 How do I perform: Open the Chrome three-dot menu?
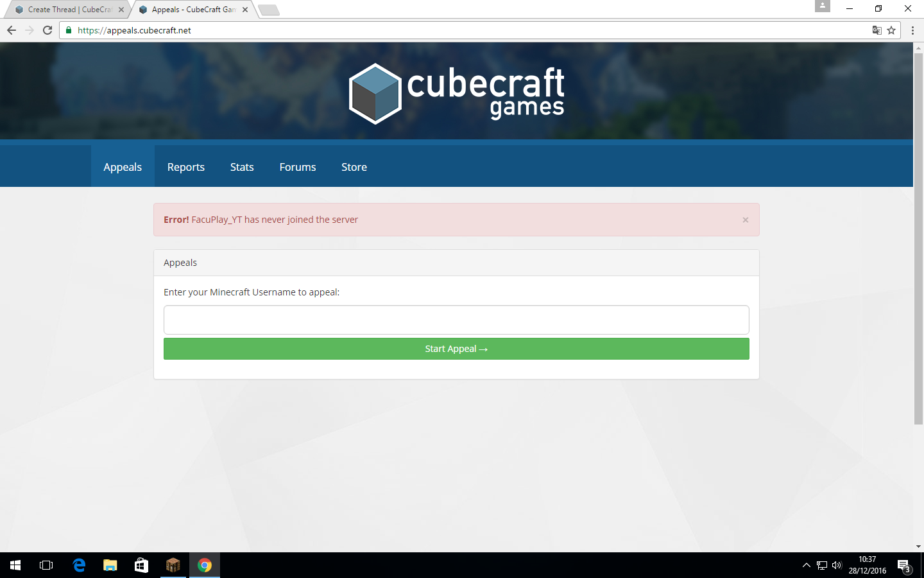(912, 30)
